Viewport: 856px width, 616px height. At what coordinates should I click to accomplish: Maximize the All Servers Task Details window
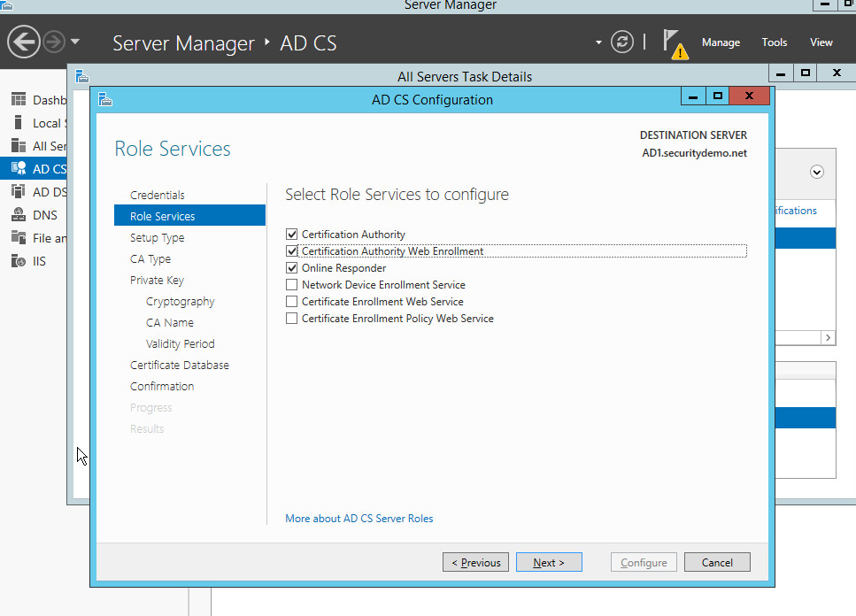pos(806,73)
